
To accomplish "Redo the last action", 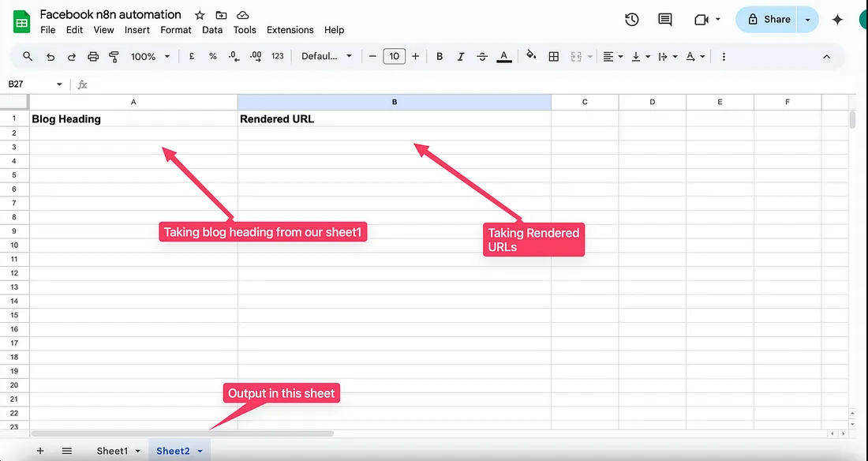I will [71, 57].
